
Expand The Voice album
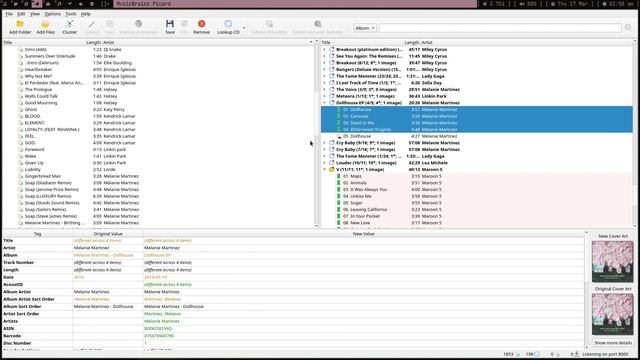coord(324,90)
